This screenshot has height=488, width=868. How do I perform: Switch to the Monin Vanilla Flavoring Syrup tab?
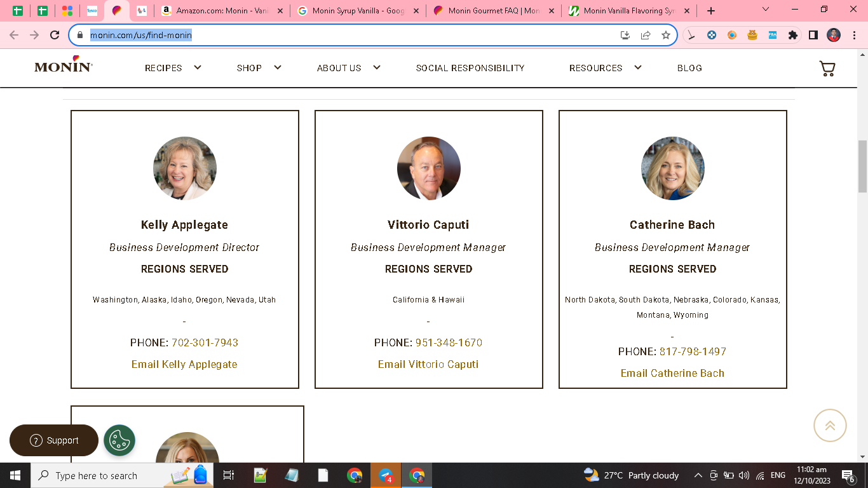pyautogui.click(x=629, y=11)
